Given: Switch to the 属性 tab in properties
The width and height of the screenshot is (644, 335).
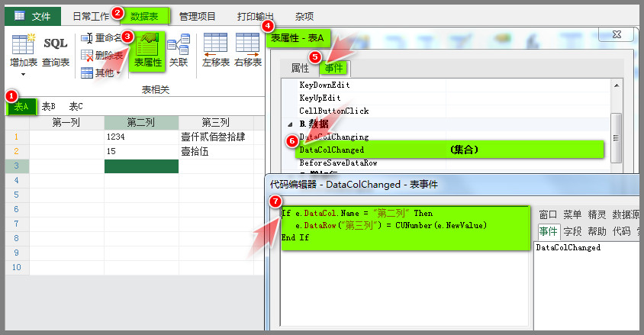Looking at the screenshot, I should point(300,68).
